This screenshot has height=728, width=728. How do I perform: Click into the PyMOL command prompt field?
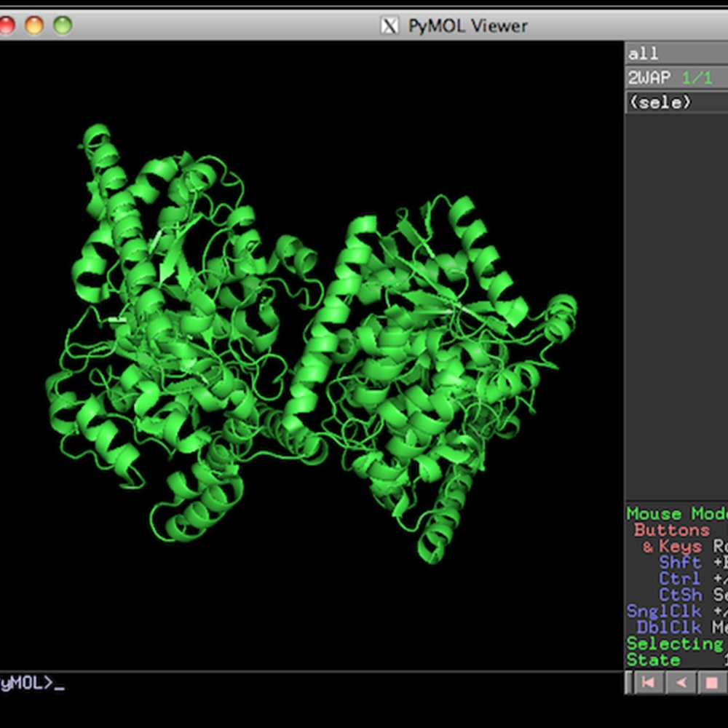tap(146, 683)
